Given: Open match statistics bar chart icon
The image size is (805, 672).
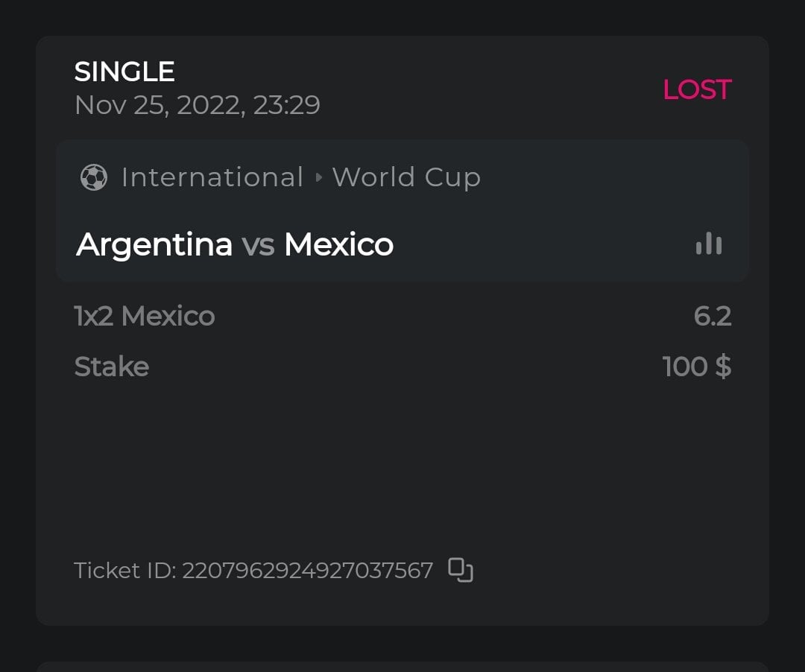Looking at the screenshot, I should point(709,244).
